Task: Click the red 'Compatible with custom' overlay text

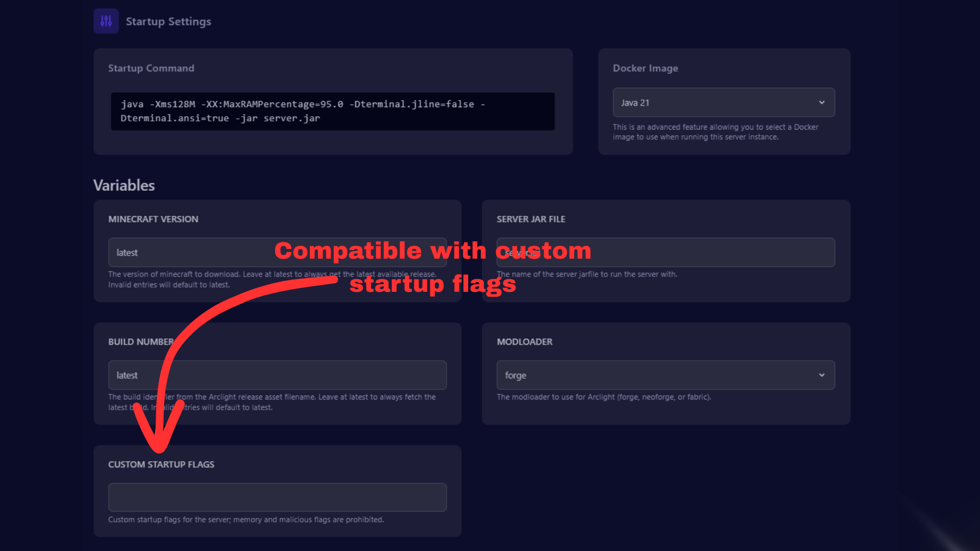Action: 432,251
